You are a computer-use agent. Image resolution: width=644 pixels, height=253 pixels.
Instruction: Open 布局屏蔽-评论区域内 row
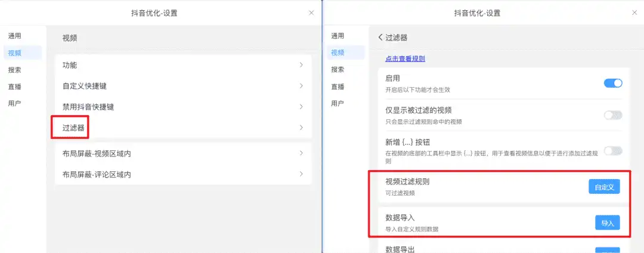(183, 175)
